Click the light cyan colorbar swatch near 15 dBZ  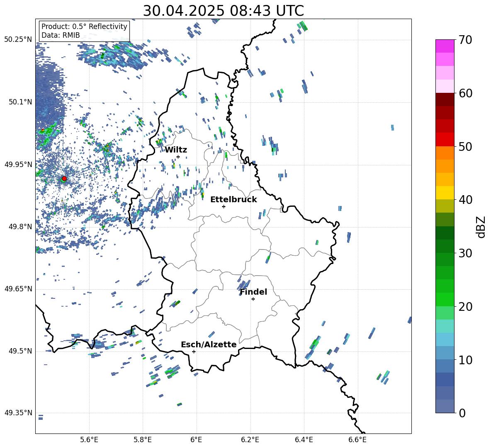(445, 326)
